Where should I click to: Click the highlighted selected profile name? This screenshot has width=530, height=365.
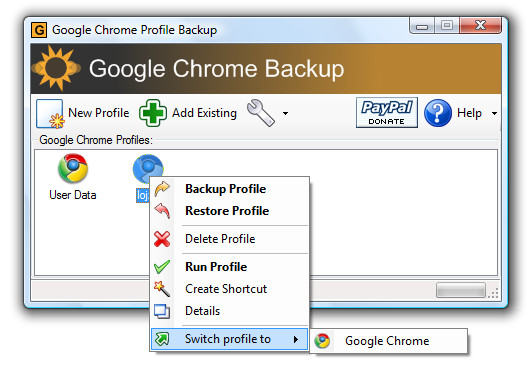click(x=142, y=195)
